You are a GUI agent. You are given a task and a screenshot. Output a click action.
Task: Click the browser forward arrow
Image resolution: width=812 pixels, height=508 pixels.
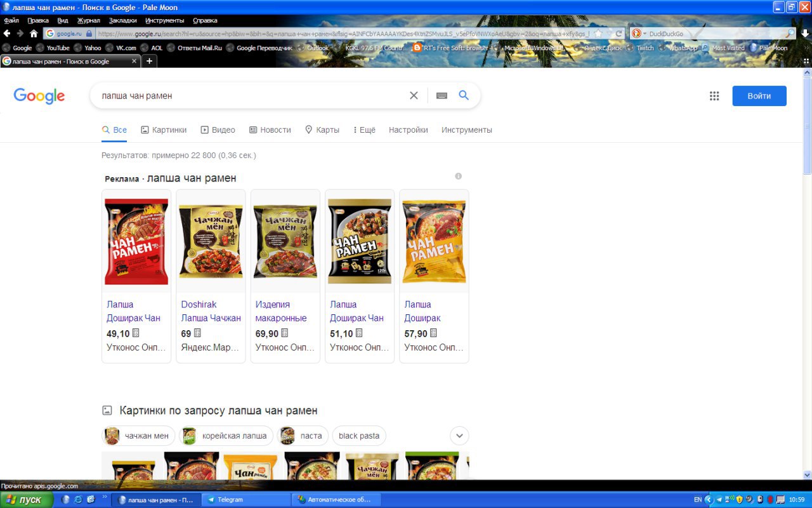20,34
